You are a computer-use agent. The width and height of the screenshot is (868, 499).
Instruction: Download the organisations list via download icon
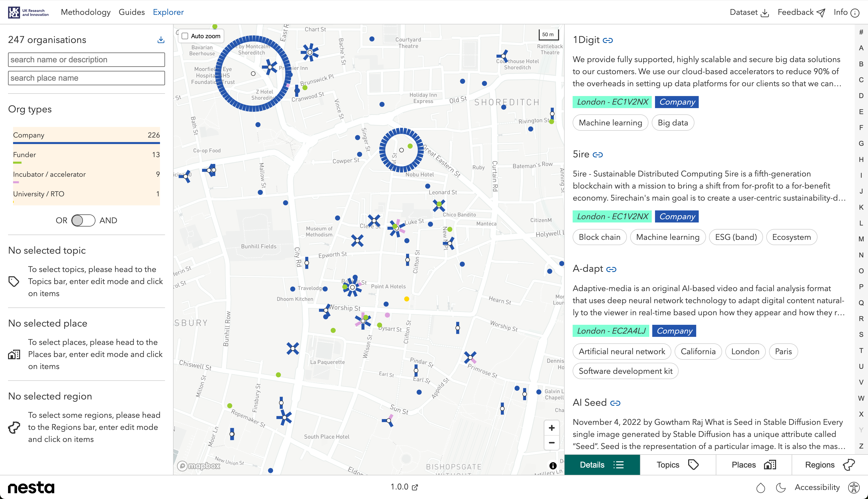[160, 40]
